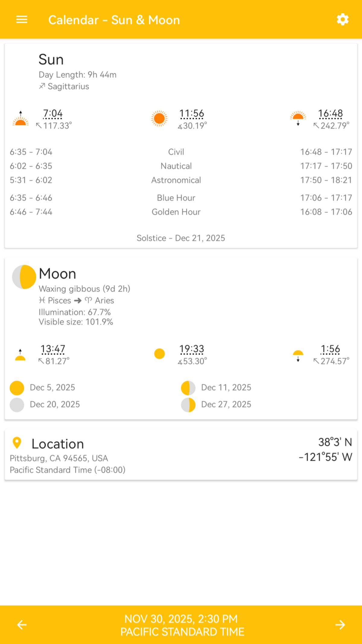The height and width of the screenshot is (644, 362).
Task: Select last quarter Dec 11, 2025 entry
Action: 216,388
